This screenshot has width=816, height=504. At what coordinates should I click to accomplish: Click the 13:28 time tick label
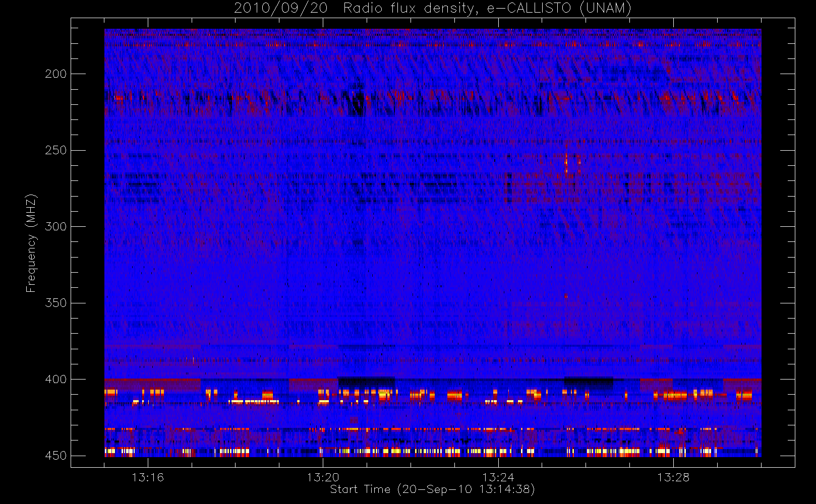[673, 477]
